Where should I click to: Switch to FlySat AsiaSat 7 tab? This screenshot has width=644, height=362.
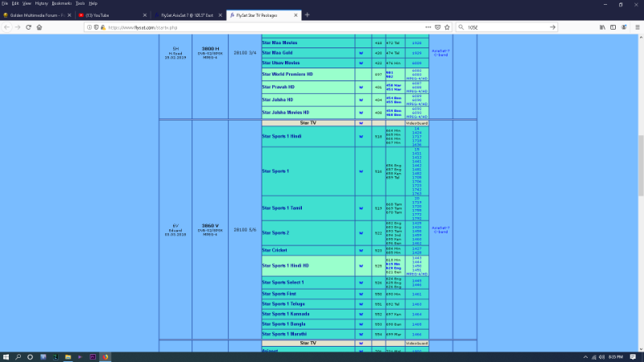[187, 15]
